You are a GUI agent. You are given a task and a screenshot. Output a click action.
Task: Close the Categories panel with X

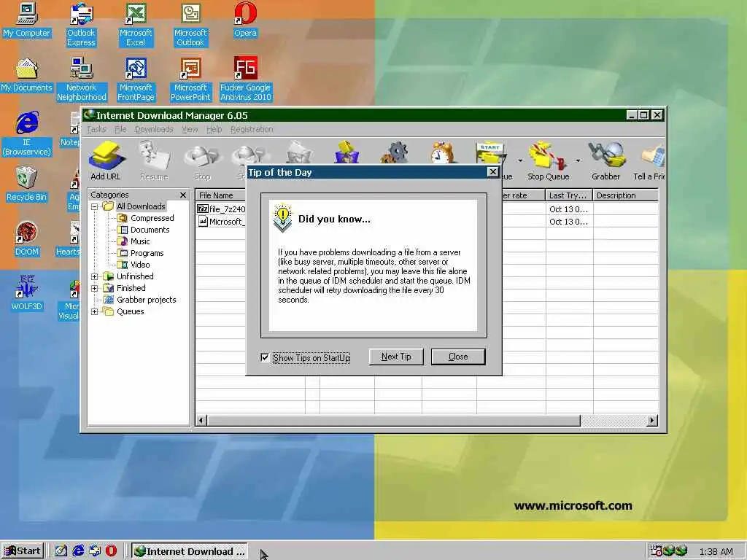pos(183,195)
